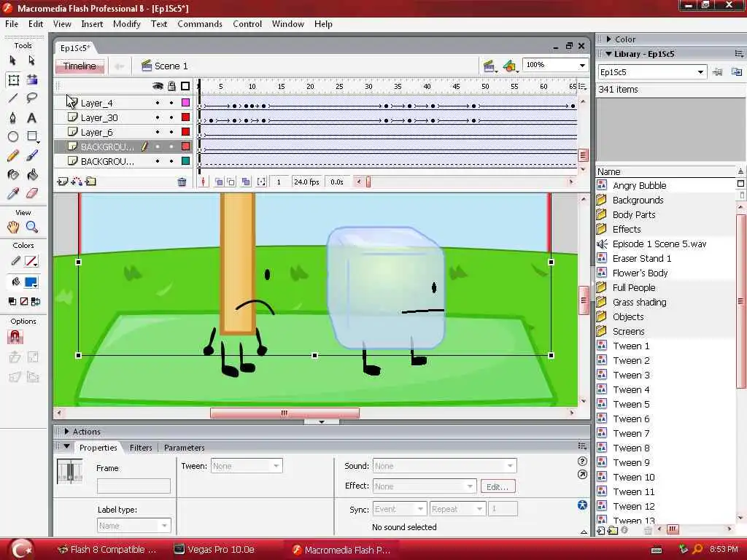This screenshot has height=560, width=747.
Task: Open Vegas Pro 10.0e from taskbar
Action: pos(214,550)
